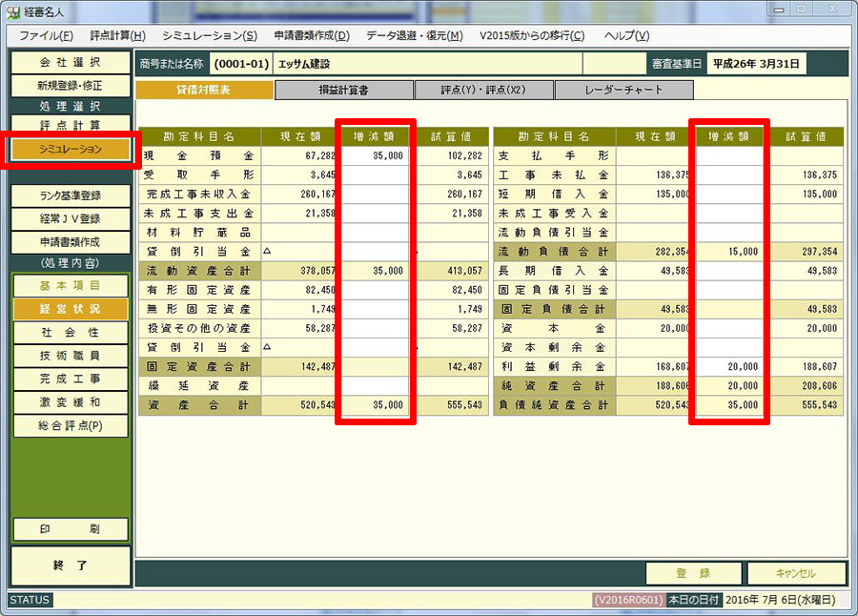Click the キャンセル button
858x616 pixels.
coord(796,573)
